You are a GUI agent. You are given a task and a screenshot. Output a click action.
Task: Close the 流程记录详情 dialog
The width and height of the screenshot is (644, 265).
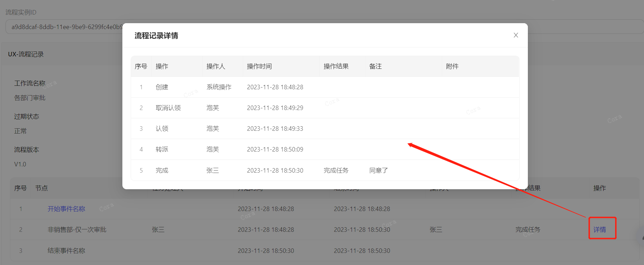click(516, 35)
